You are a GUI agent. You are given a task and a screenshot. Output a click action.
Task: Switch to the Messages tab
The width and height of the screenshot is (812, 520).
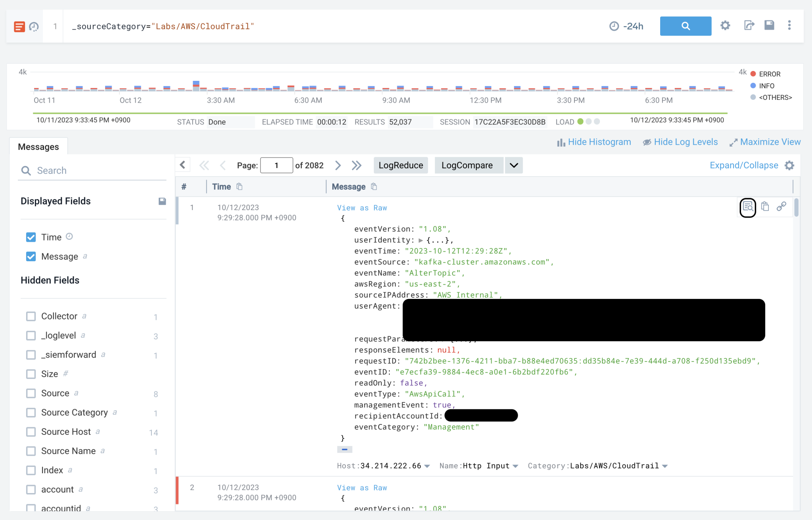point(38,146)
